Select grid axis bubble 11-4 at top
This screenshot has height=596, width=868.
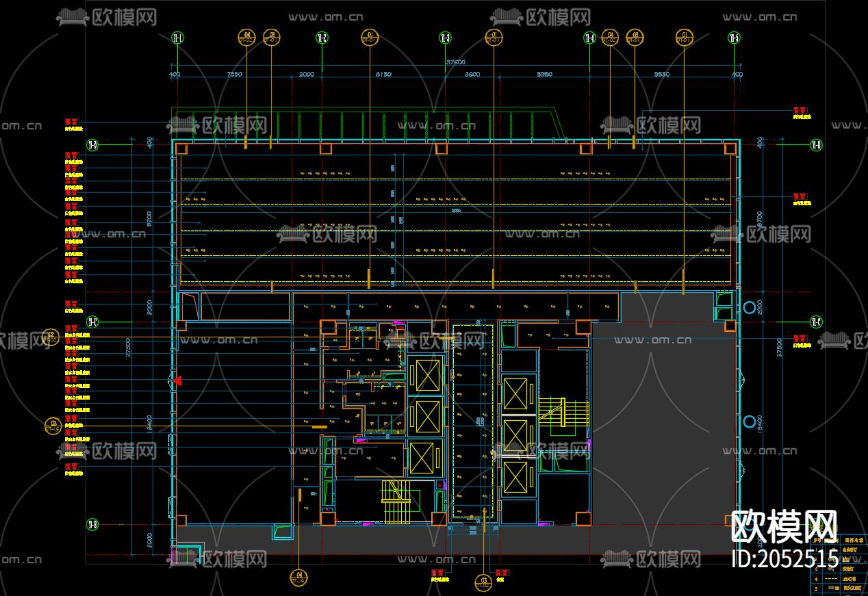(x=589, y=38)
